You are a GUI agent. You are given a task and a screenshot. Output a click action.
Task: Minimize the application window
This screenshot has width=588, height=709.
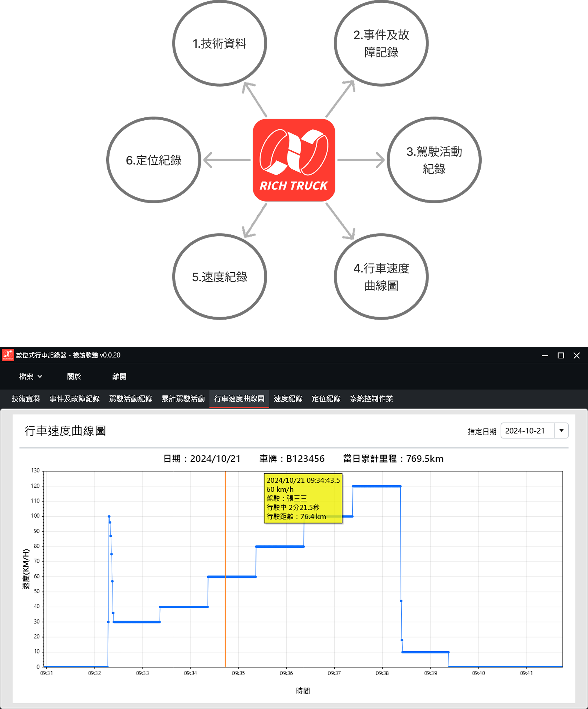pyautogui.click(x=545, y=355)
